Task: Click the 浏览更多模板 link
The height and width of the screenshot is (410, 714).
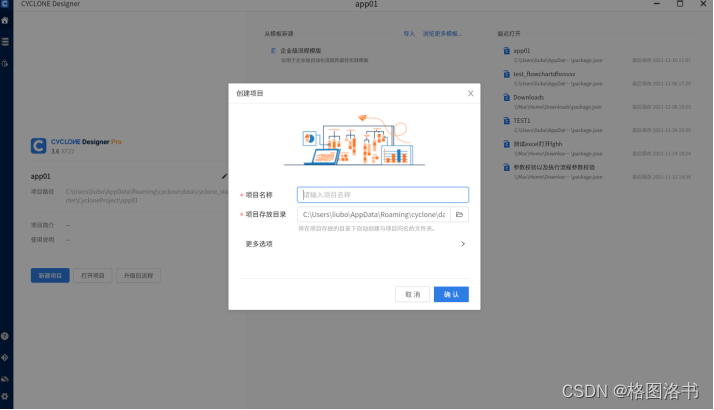Action: tap(442, 34)
